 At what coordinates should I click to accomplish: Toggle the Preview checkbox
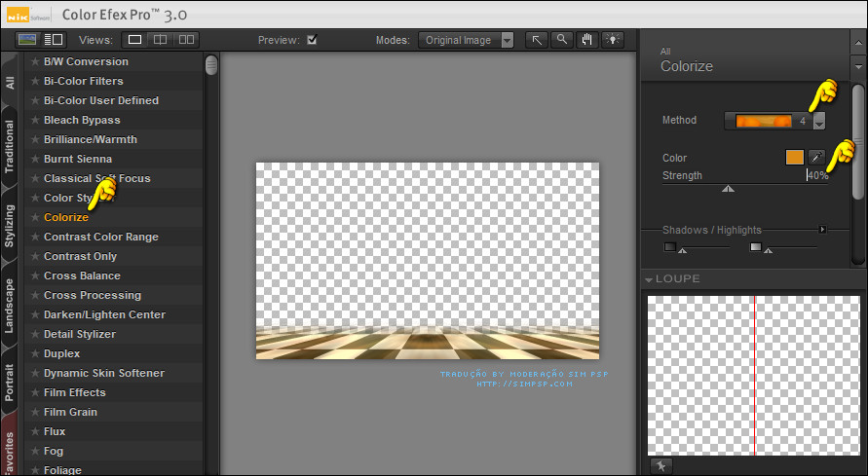click(x=312, y=40)
